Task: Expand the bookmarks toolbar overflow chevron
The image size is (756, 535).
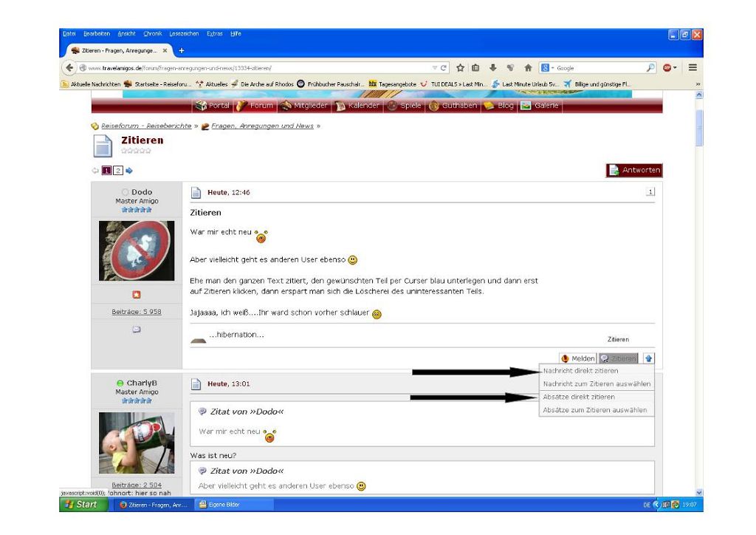Action: click(x=698, y=84)
